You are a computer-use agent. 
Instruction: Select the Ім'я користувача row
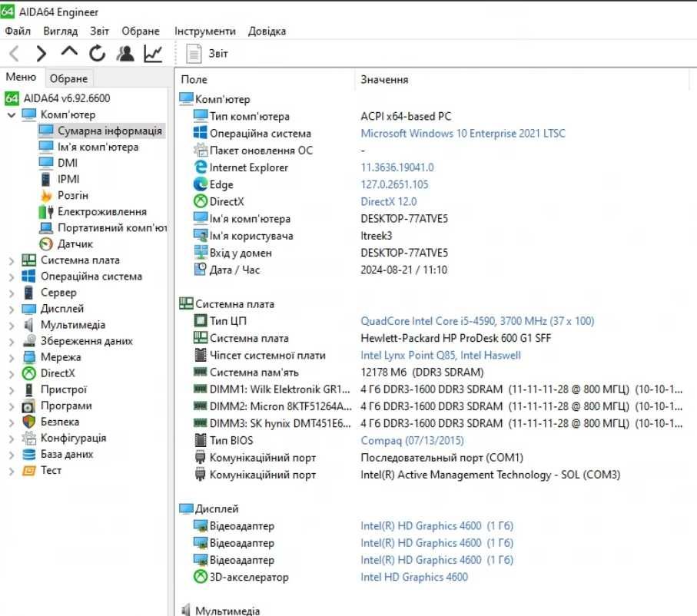293,236
